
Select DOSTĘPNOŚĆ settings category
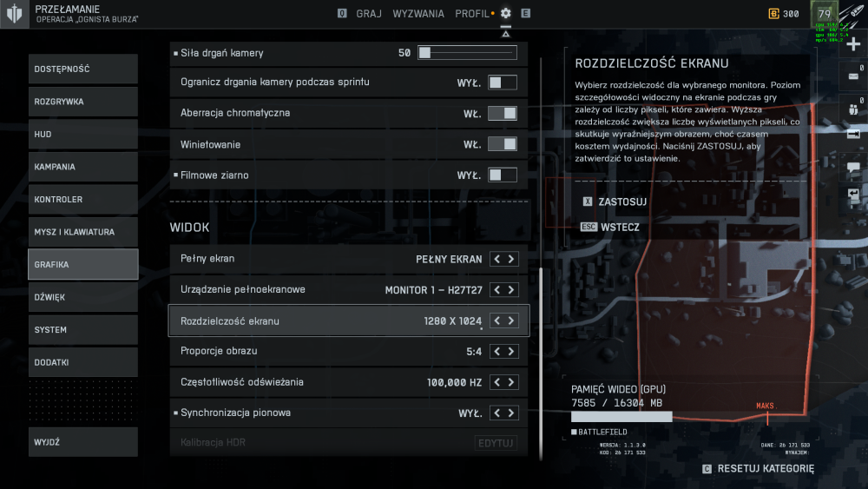coord(83,69)
